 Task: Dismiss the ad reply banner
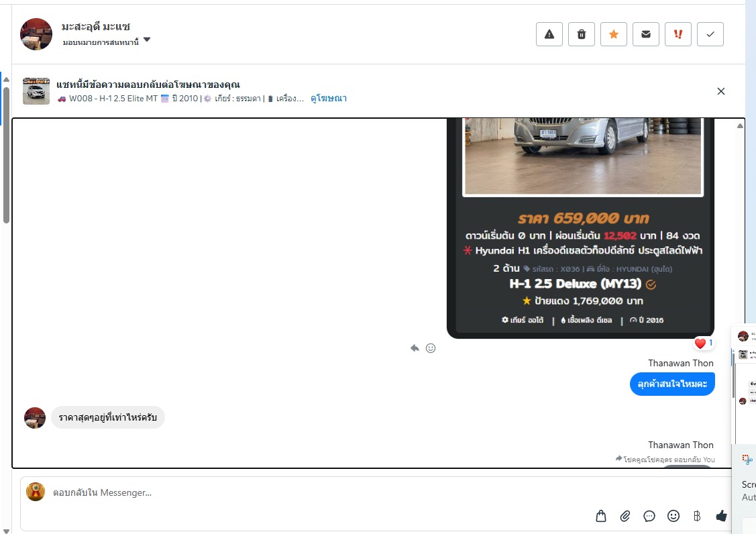tap(721, 91)
